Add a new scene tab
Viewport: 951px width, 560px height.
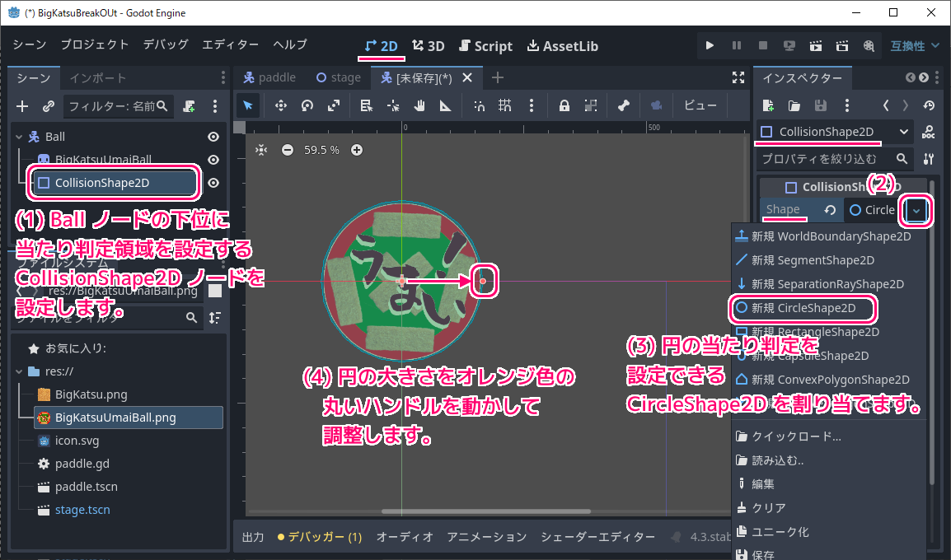point(497,77)
